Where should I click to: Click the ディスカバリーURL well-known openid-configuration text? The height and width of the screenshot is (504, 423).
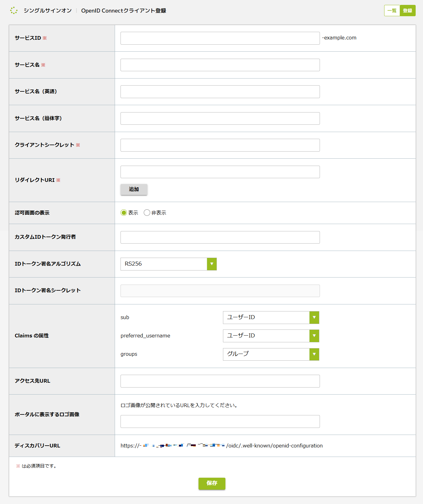221,446
